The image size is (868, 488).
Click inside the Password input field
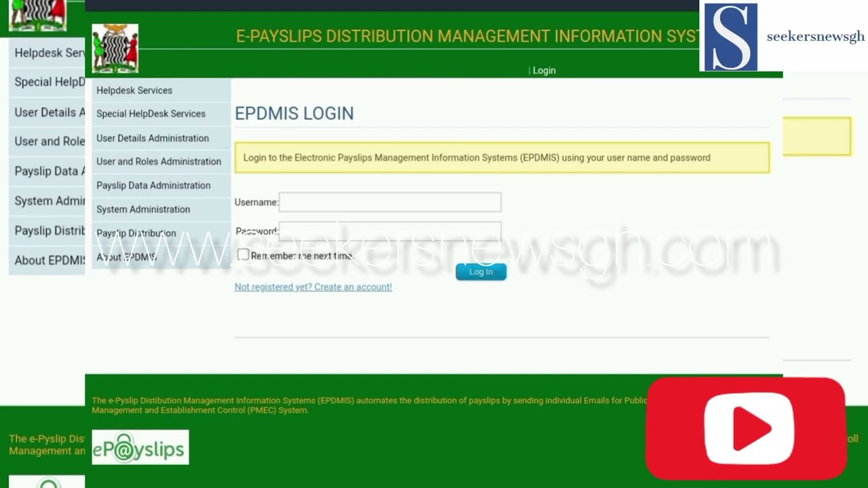[389, 231]
